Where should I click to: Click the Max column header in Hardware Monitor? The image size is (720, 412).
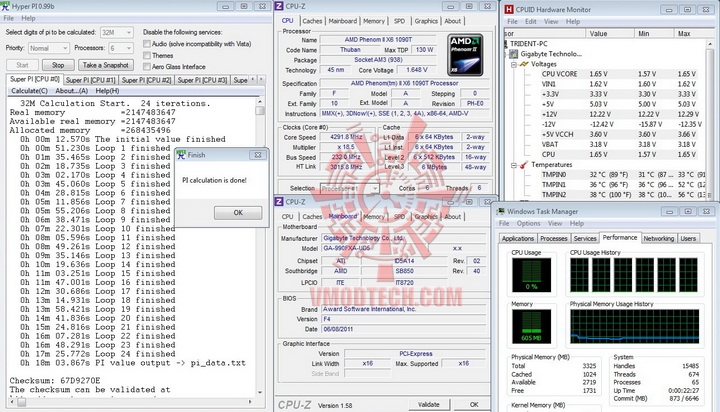[694, 34]
